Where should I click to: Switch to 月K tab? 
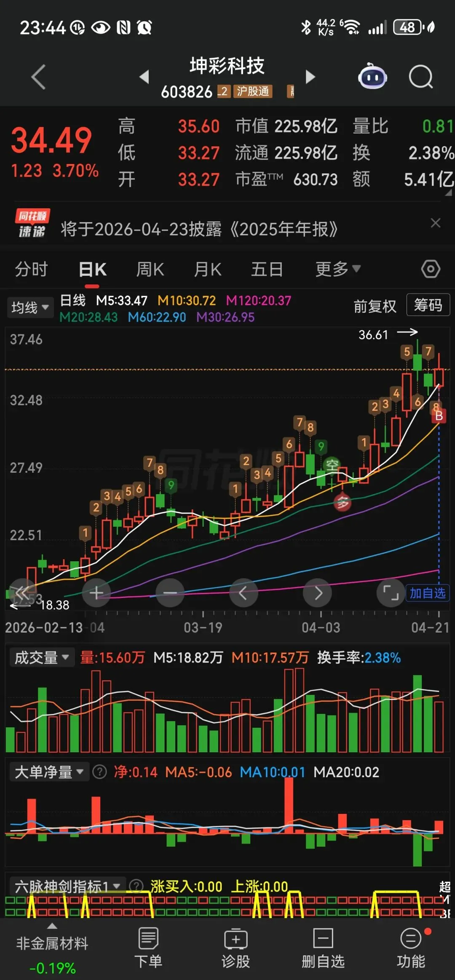click(208, 269)
